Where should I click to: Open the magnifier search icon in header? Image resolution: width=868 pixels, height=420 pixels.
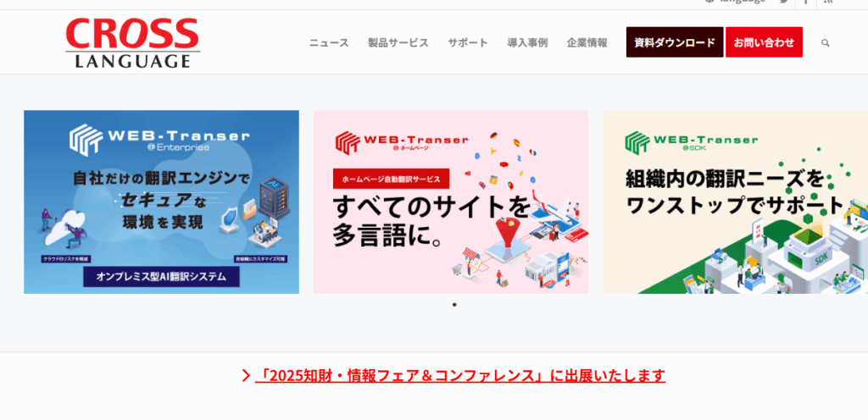(826, 42)
